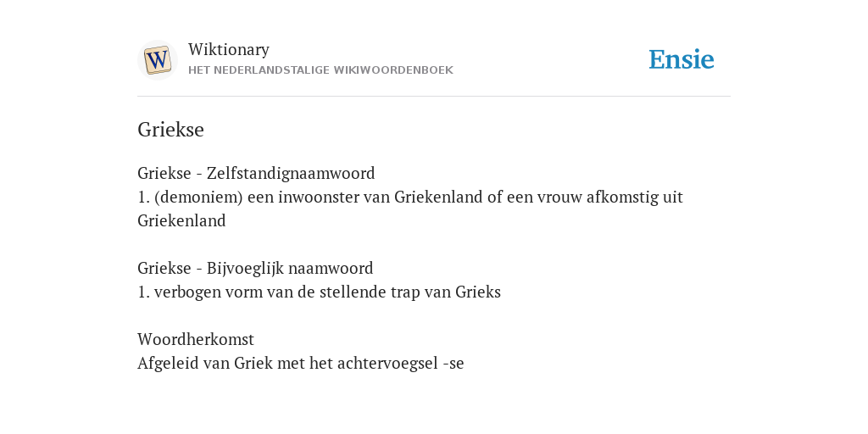Click the 'Woordherkomst' section label
The width and height of the screenshot is (868, 434).
(196, 339)
